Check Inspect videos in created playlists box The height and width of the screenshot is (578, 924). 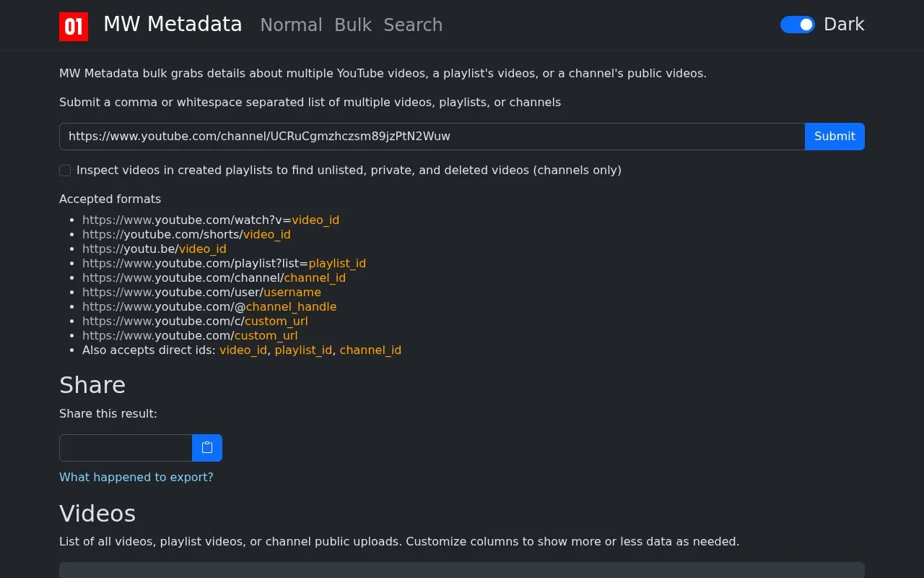click(65, 171)
